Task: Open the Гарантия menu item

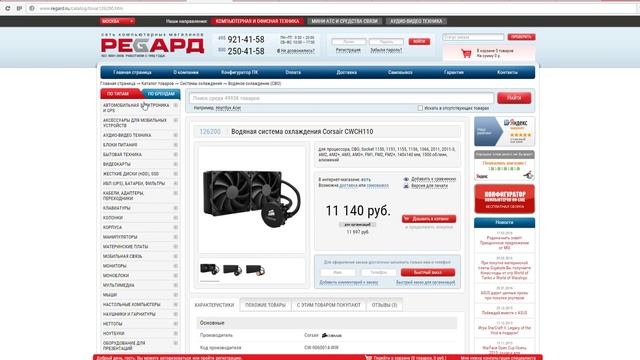Action: (x=453, y=72)
